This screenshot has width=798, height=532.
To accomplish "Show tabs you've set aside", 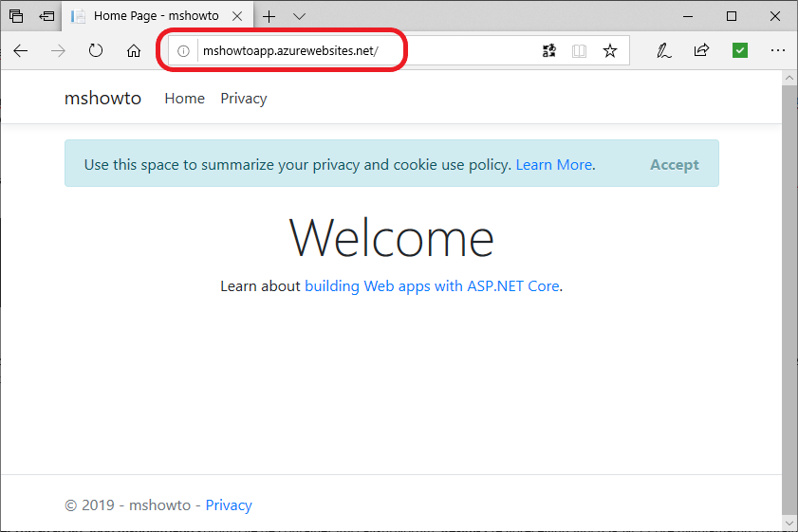I will tap(16, 16).
